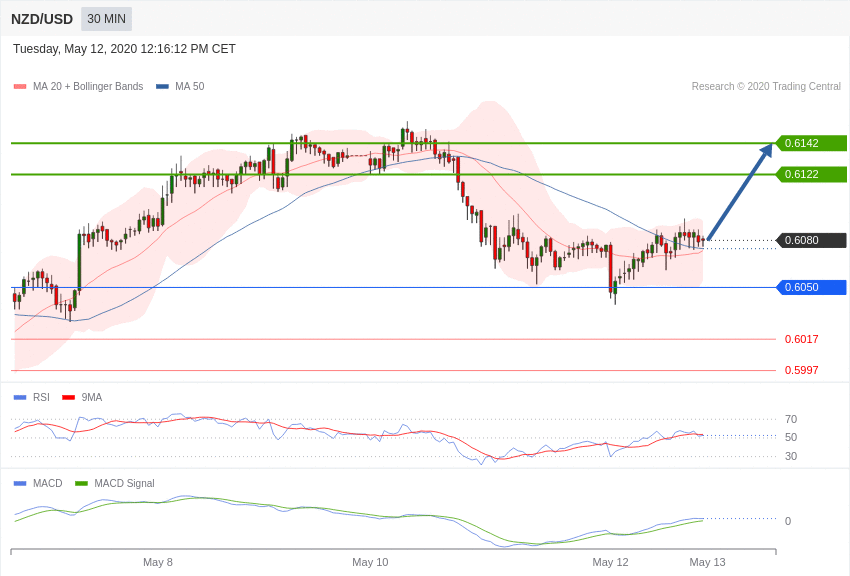Click the MACD Signal legend label
Viewport: 850px width, 576px height.
pos(124,483)
